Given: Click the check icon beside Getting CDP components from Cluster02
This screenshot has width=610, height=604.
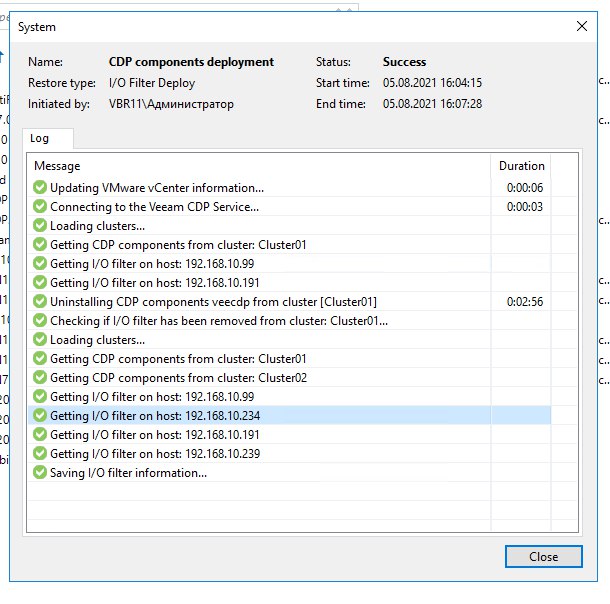Looking at the screenshot, I should click(40, 378).
